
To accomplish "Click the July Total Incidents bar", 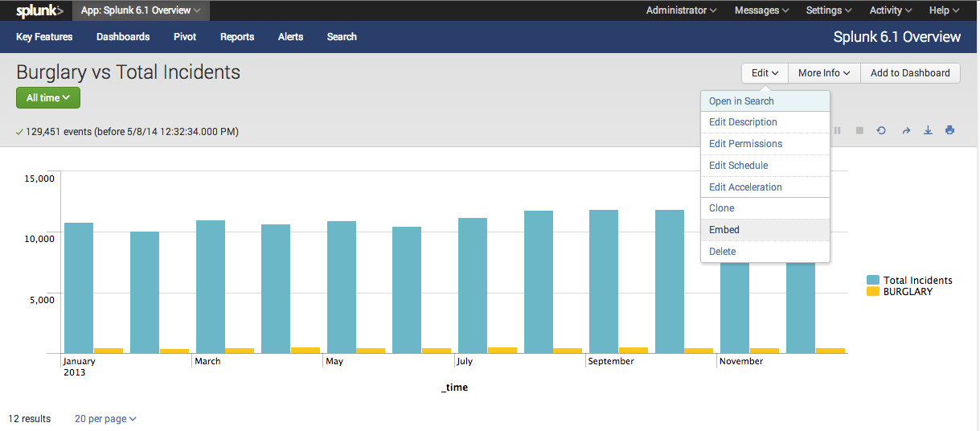I will point(472,285).
